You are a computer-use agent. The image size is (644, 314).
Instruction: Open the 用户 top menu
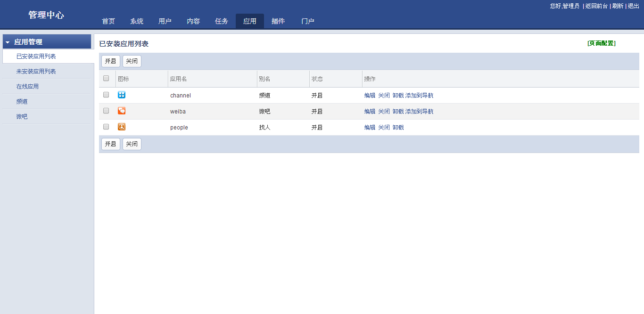165,21
